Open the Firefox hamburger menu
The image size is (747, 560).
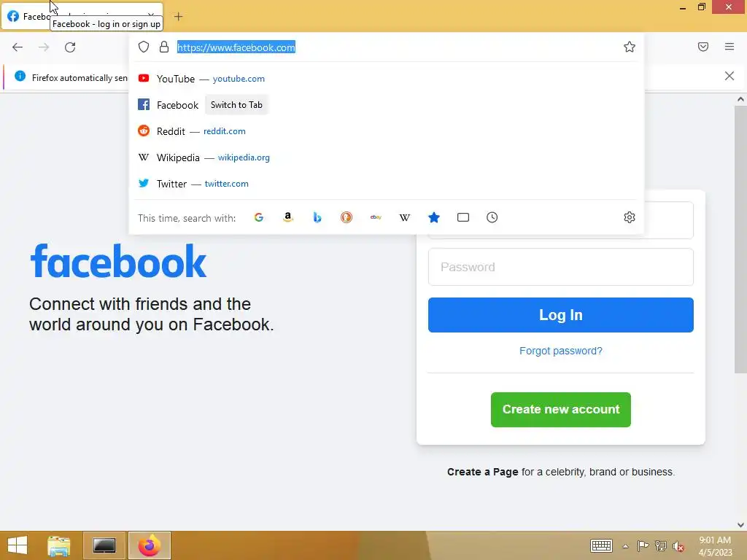[729, 47]
